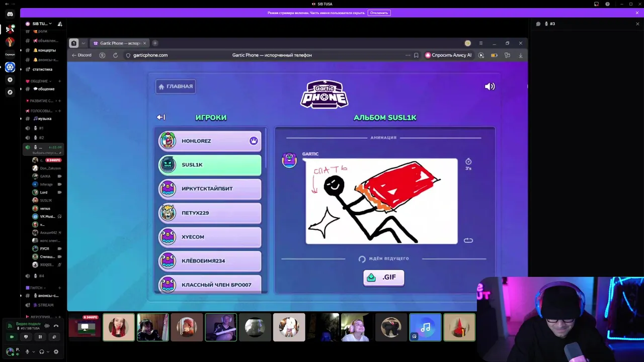The image size is (644, 362).
Task: Bookmark the page in address bar
Action: point(416,55)
